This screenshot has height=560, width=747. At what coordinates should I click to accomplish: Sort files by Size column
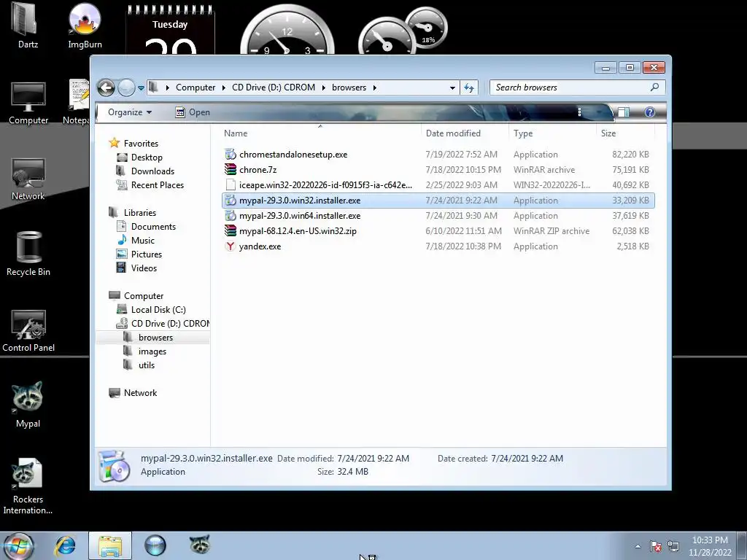pyautogui.click(x=625, y=133)
